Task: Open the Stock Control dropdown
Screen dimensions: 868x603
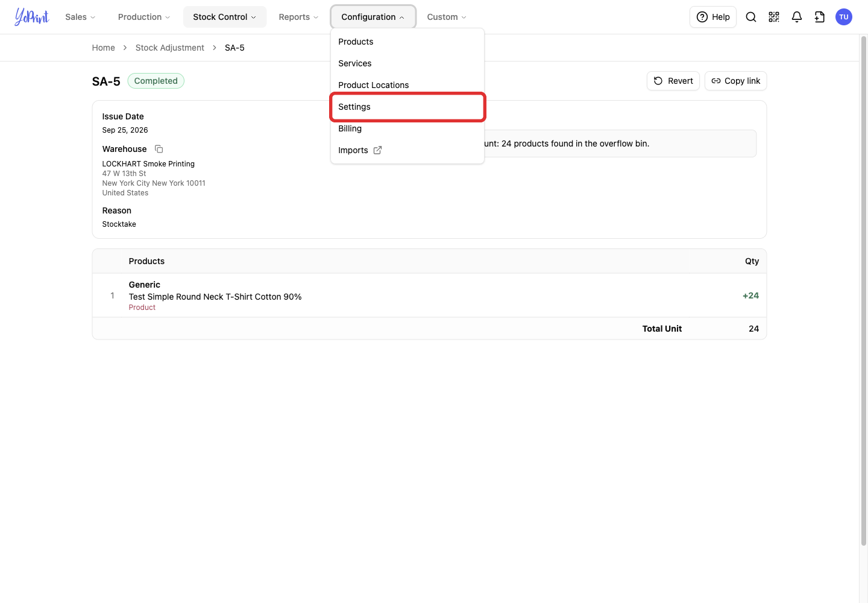Action: click(225, 17)
